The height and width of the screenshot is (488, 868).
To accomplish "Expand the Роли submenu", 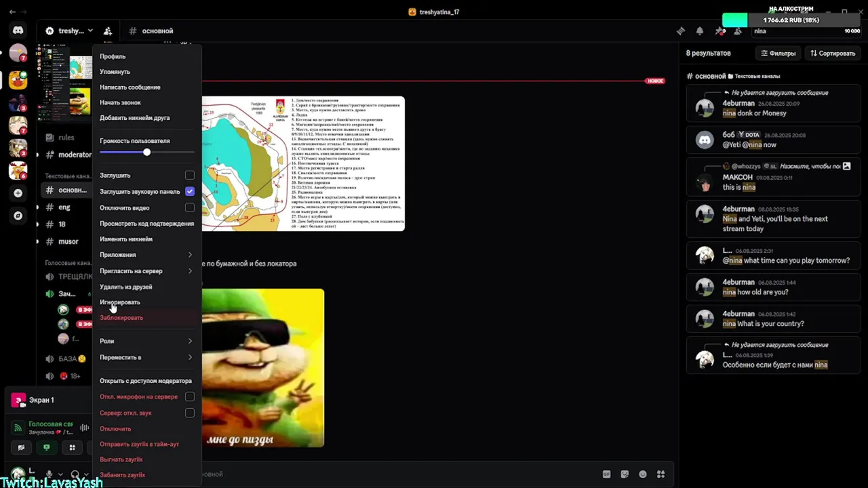I will coord(146,341).
